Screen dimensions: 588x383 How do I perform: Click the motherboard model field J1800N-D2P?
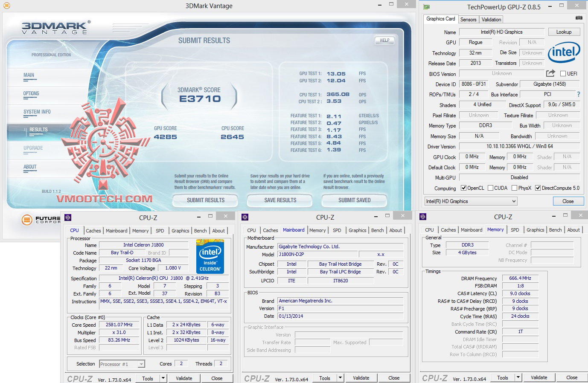point(317,254)
